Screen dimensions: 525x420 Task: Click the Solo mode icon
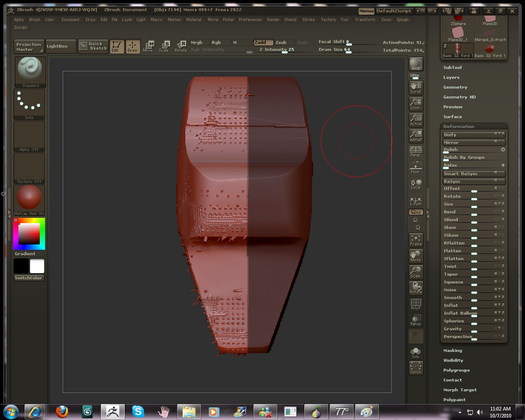415,352
